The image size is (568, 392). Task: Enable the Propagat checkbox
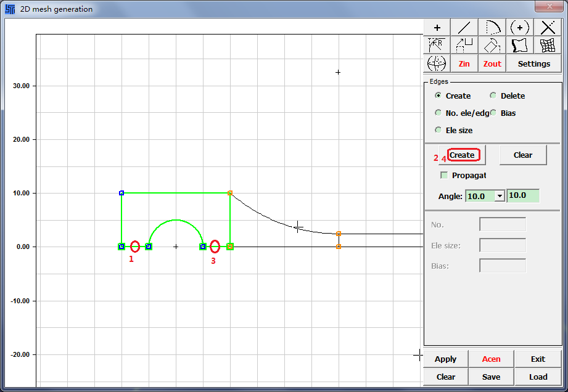pos(444,176)
